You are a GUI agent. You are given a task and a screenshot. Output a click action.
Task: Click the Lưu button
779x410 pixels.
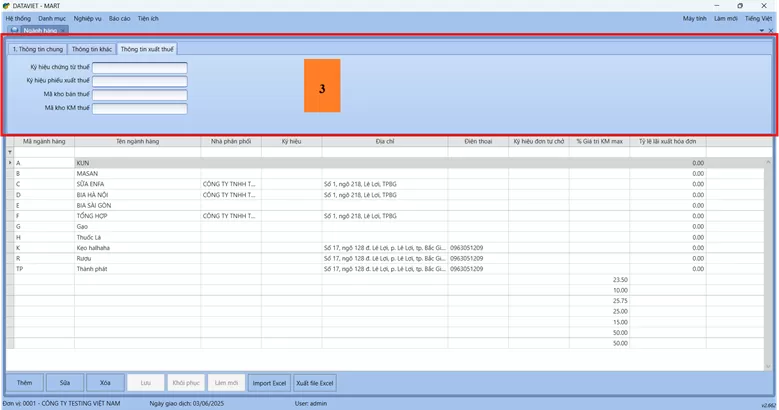tap(146, 383)
